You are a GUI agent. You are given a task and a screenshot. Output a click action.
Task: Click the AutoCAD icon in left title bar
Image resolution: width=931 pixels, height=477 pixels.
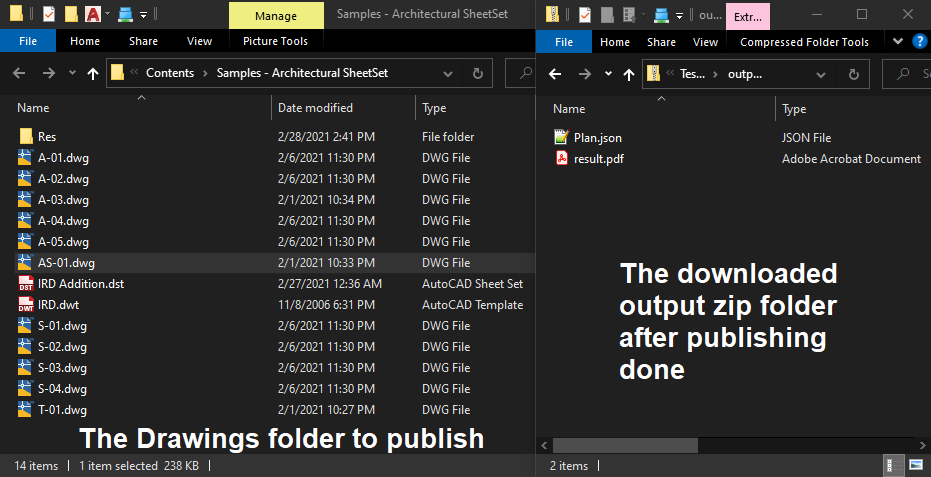pos(93,14)
